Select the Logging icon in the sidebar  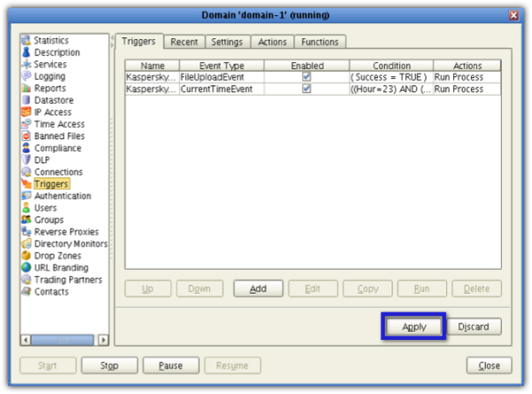pyautogui.click(x=27, y=76)
